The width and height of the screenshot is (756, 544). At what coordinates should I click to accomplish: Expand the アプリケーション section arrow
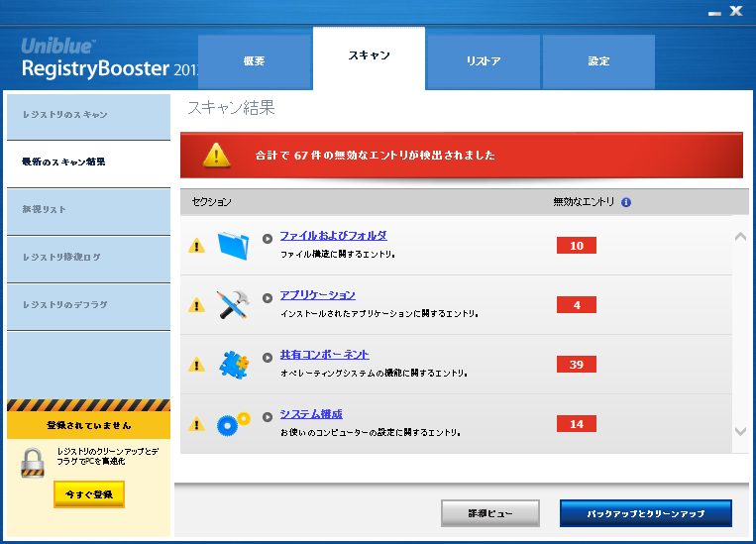click(x=268, y=297)
